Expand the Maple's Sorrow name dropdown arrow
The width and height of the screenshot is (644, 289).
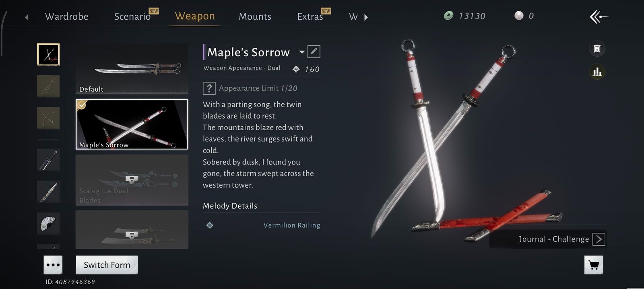point(301,52)
